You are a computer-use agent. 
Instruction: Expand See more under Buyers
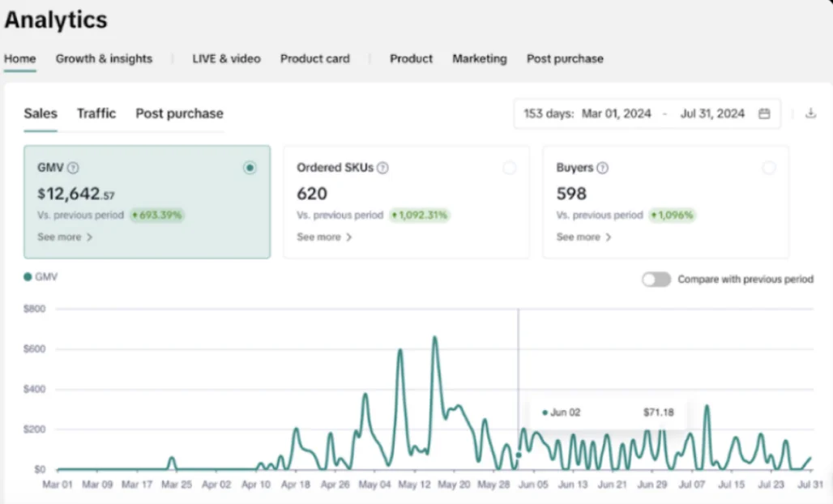[583, 237]
